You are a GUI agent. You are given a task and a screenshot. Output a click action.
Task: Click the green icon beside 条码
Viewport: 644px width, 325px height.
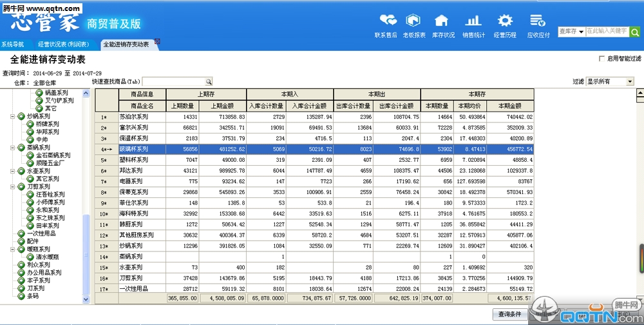pyautogui.click(x=21, y=296)
